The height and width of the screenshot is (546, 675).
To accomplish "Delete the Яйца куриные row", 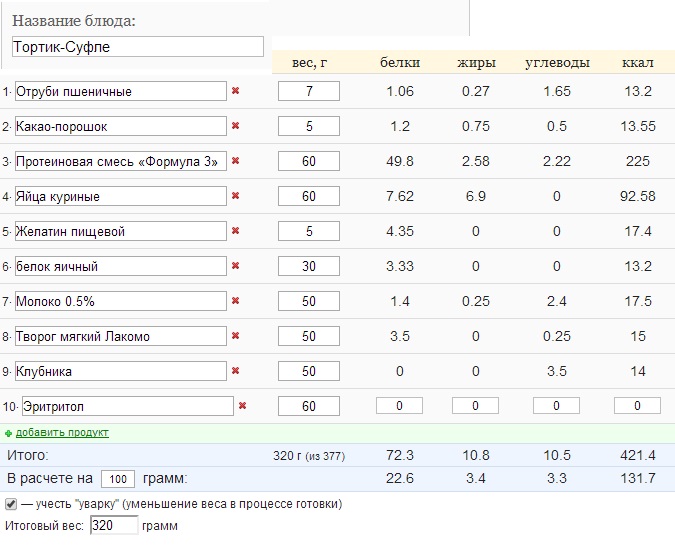I will pos(236,196).
